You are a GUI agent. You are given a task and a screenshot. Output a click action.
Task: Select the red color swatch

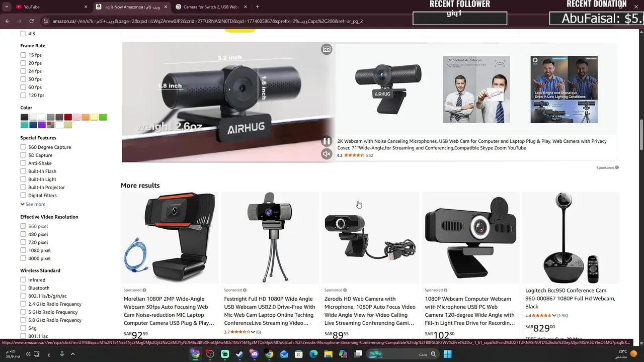68,117
